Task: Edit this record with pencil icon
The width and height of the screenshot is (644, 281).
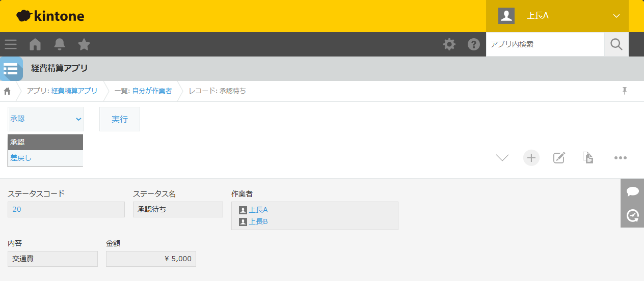Action: (559, 158)
